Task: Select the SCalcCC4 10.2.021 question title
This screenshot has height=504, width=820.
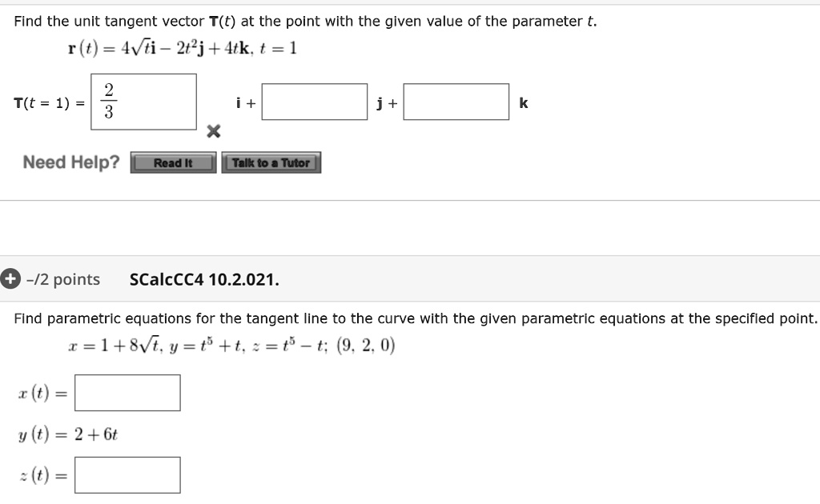Action: tap(204, 279)
